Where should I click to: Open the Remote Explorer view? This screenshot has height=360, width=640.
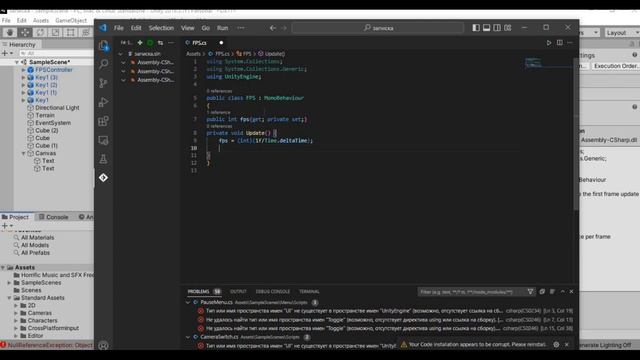(x=104, y=140)
